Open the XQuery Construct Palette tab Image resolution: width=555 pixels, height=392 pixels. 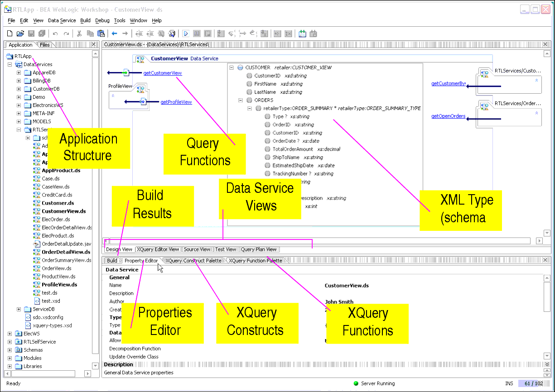click(x=193, y=261)
